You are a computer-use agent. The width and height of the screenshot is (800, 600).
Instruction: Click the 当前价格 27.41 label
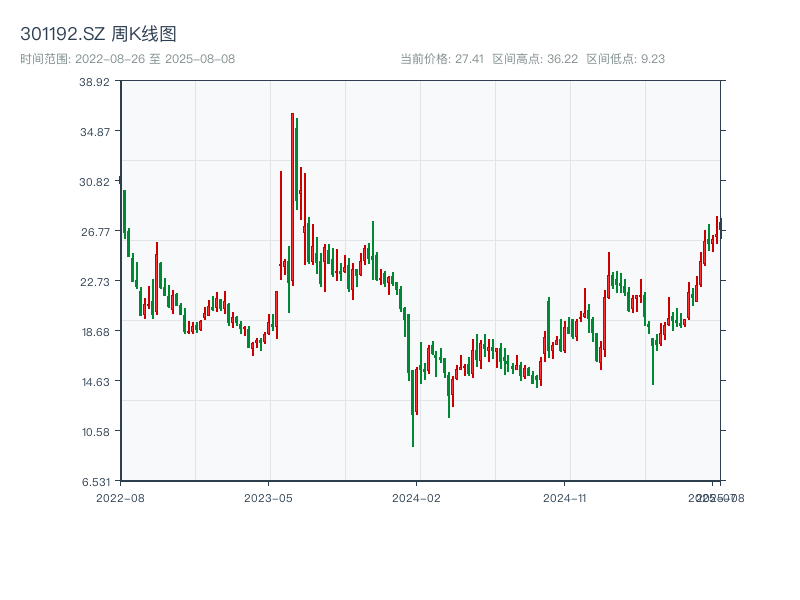[442, 59]
